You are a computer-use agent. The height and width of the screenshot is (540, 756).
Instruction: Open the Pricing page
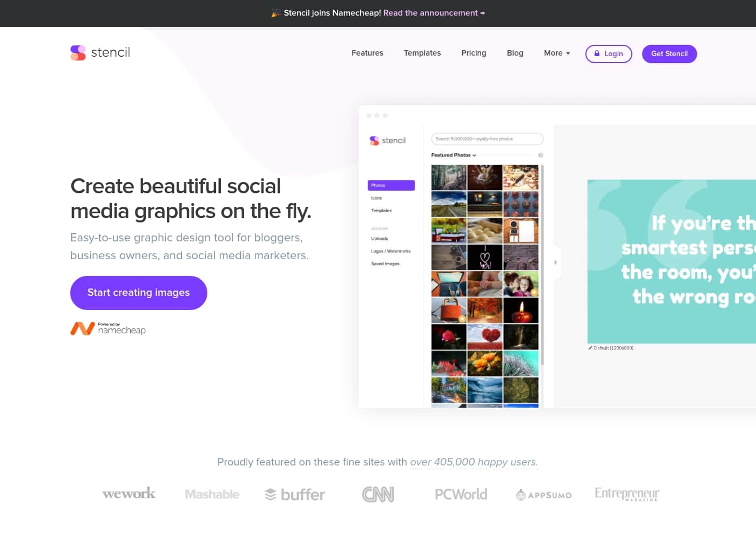click(474, 53)
